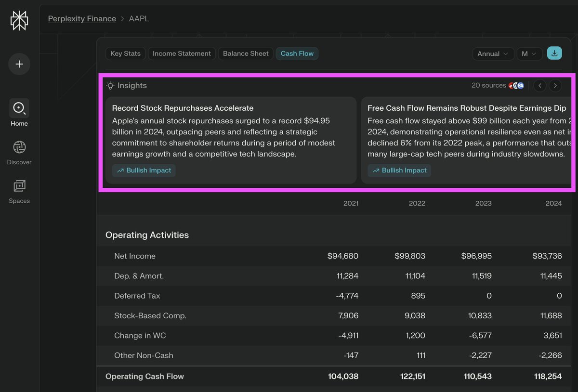The height and width of the screenshot is (392, 578).
Task: Switch to Income Statement tab
Action: click(x=182, y=53)
